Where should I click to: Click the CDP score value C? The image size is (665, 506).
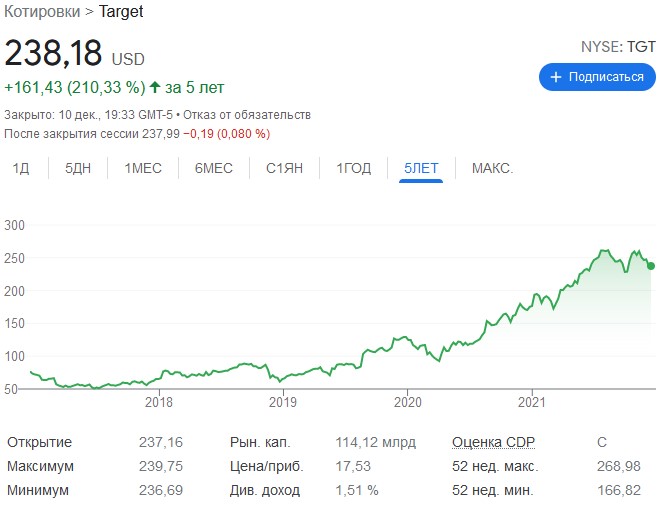click(x=602, y=442)
